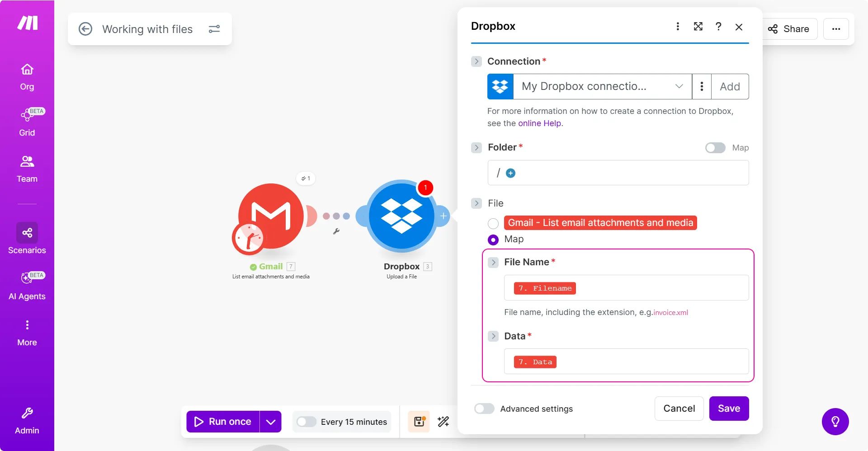
Task: Select Gmail - List email attachments radio
Action: (x=493, y=223)
